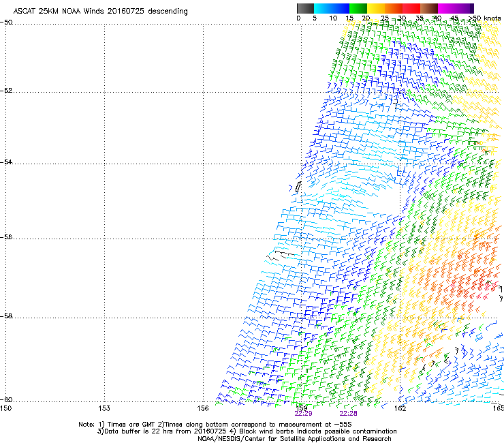The height and width of the screenshot is (443, 504).
Task: Click the '-56' latitude label
Action: point(6,236)
